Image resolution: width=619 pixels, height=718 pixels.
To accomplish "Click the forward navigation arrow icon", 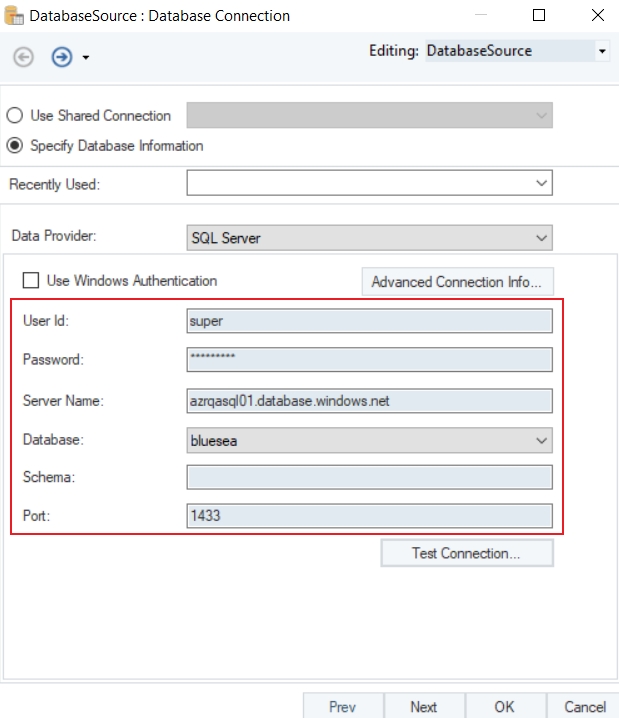I will (x=62, y=57).
